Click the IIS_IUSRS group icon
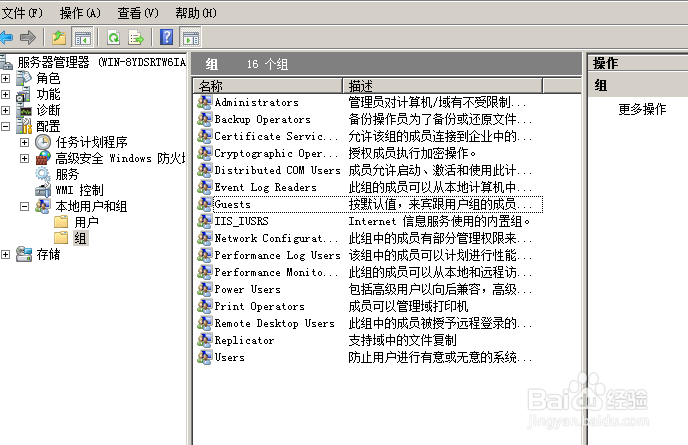The image size is (688, 445). pyautogui.click(x=204, y=221)
